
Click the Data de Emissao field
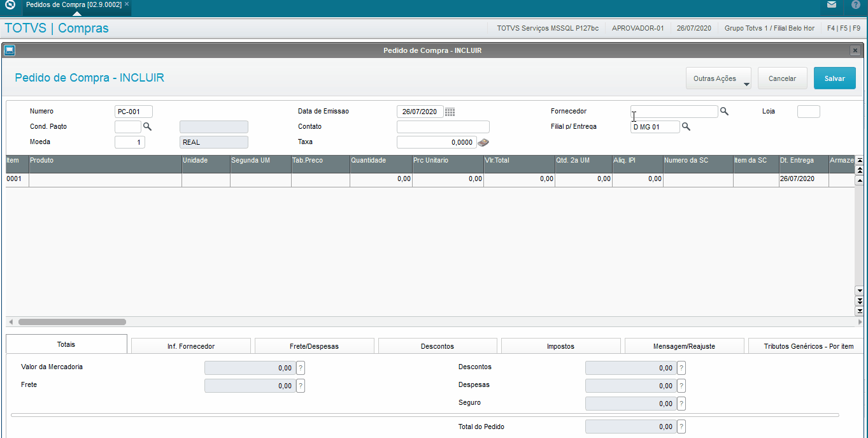(420, 112)
